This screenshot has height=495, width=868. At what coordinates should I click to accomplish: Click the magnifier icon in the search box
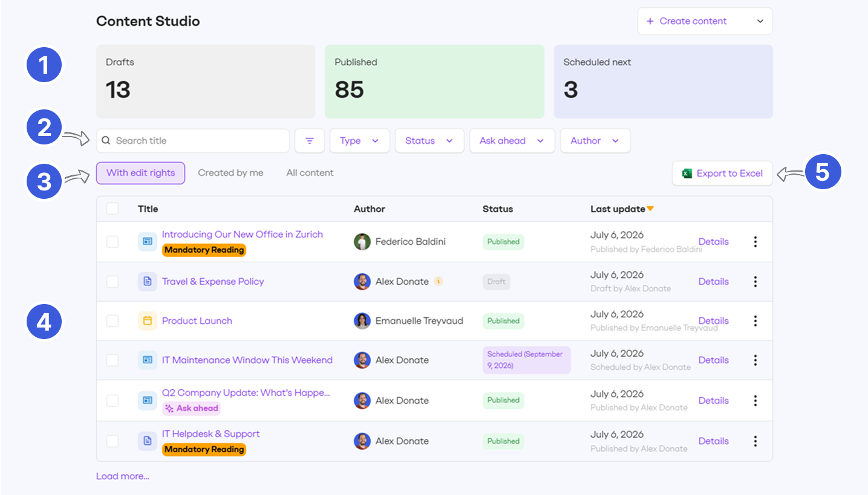106,141
